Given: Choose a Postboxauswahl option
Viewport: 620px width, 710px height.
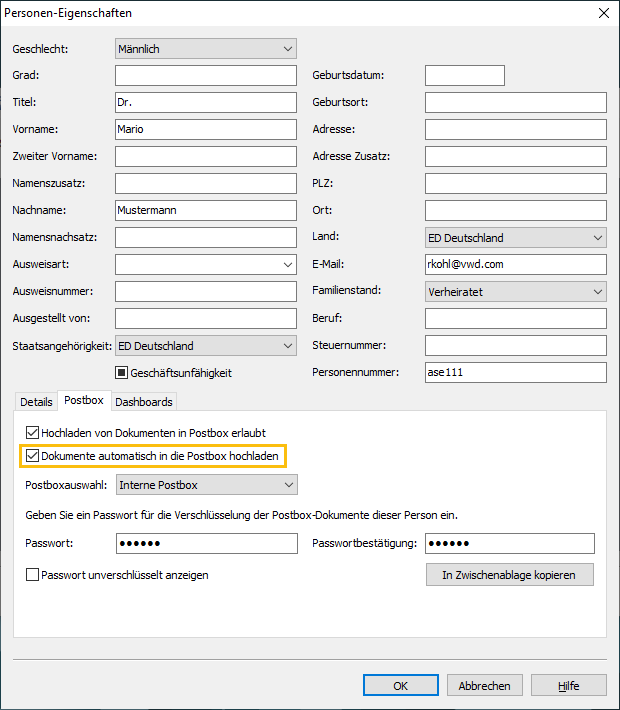Looking at the screenshot, I should (x=206, y=485).
